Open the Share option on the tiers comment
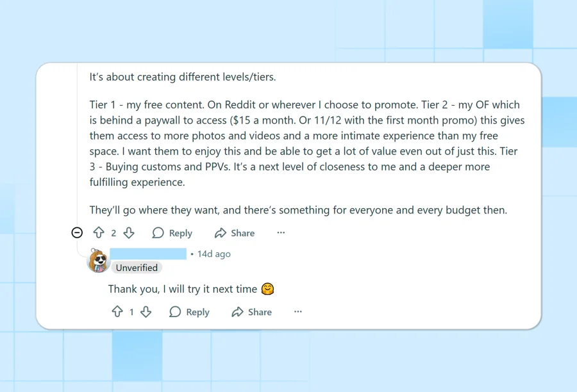 234,233
